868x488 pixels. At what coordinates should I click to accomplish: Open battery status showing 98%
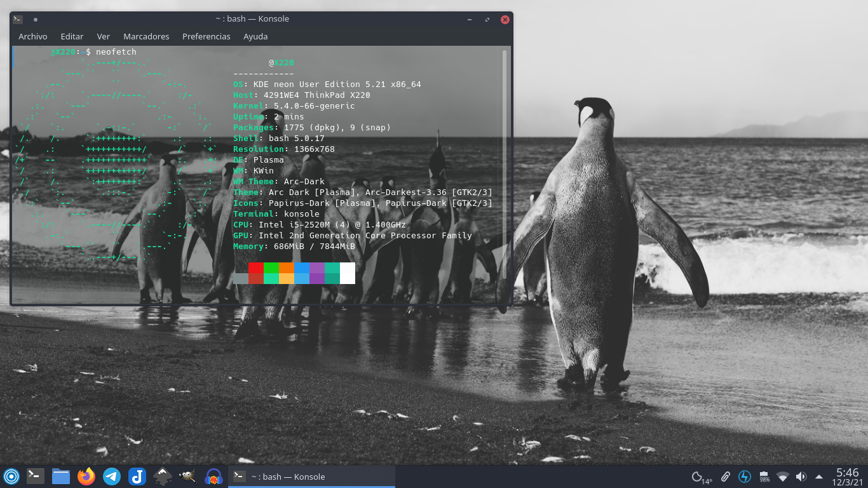click(x=764, y=477)
